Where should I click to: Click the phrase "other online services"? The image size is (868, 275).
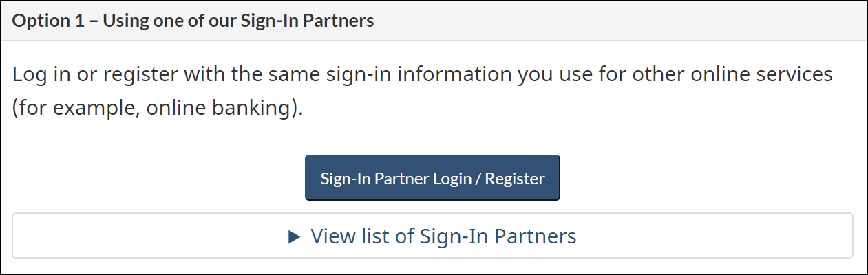[x=716, y=74]
